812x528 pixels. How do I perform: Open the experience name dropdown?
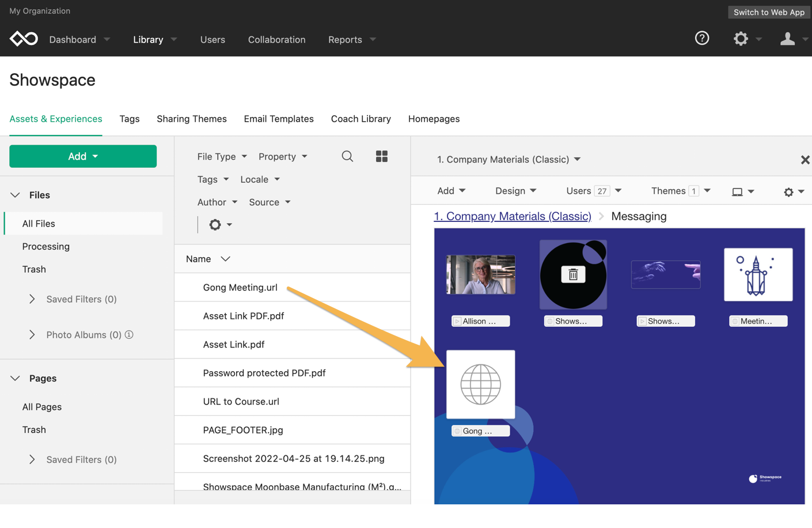click(509, 159)
